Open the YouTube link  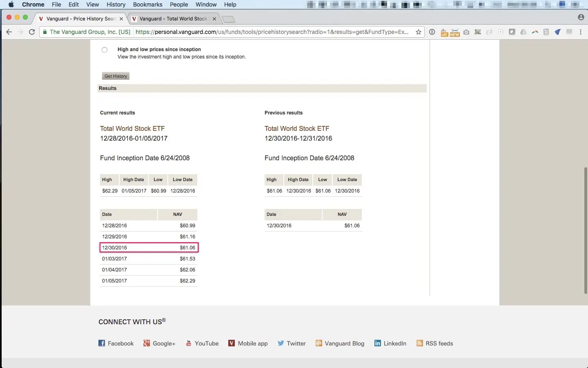coord(207,343)
